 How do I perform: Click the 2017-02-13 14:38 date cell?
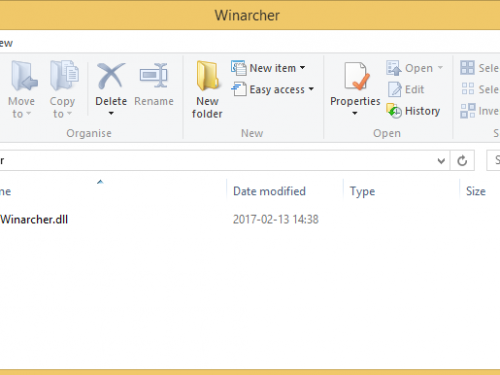coord(276,220)
